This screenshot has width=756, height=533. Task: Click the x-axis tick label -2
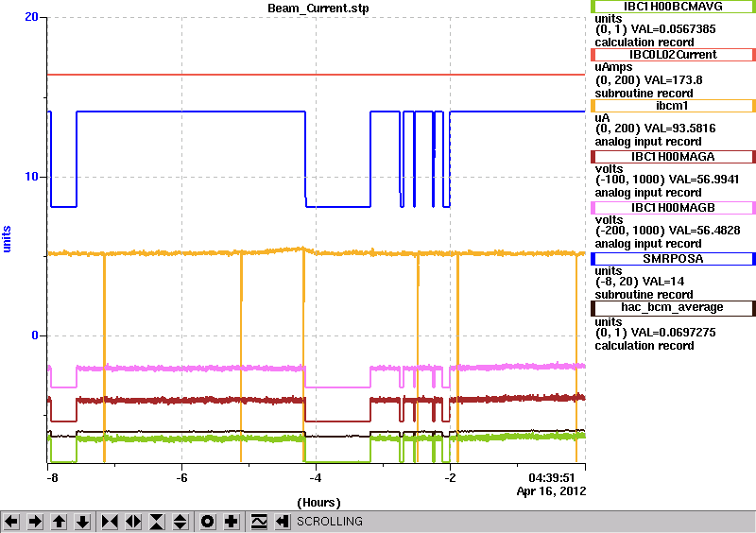(x=450, y=478)
